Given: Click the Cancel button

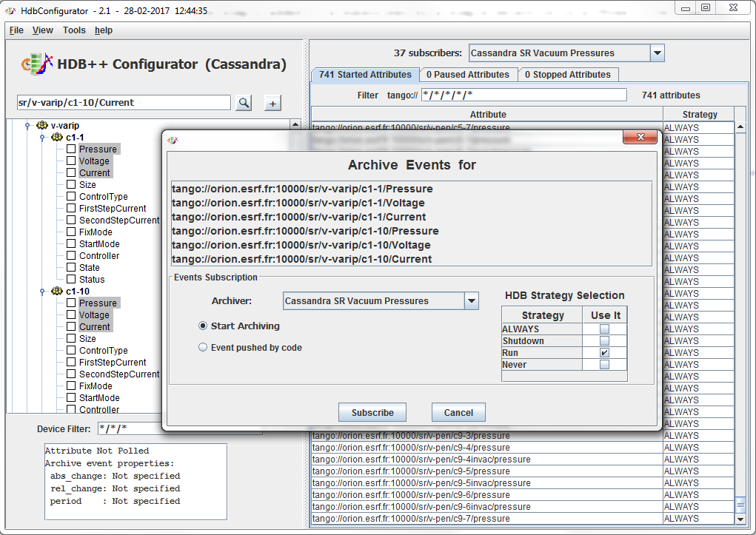Looking at the screenshot, I should pyautogui.click(x=458, y=412).
